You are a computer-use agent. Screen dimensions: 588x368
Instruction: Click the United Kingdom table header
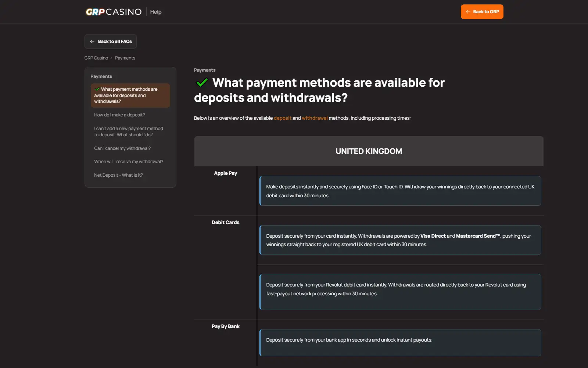coord(369,151)
